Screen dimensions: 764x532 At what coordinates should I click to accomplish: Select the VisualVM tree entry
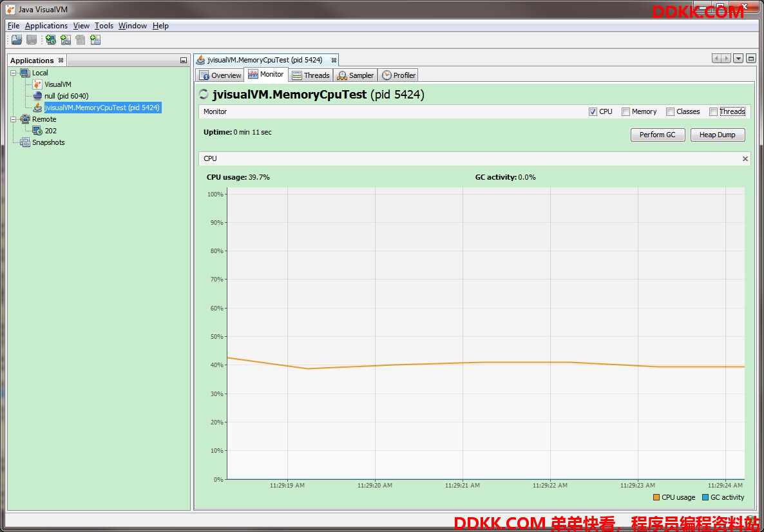click(58, 84)
